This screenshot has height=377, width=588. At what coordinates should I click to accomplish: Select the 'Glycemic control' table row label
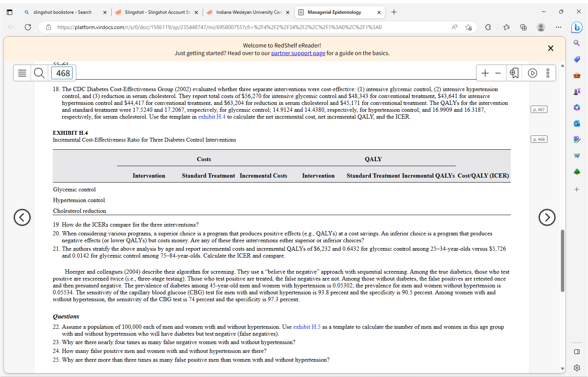[x=75, y=189]
